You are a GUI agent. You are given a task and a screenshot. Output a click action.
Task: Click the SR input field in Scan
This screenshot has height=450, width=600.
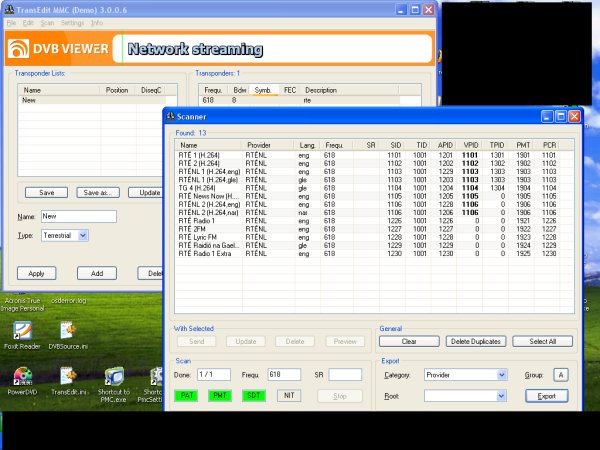tap(345, 375)
